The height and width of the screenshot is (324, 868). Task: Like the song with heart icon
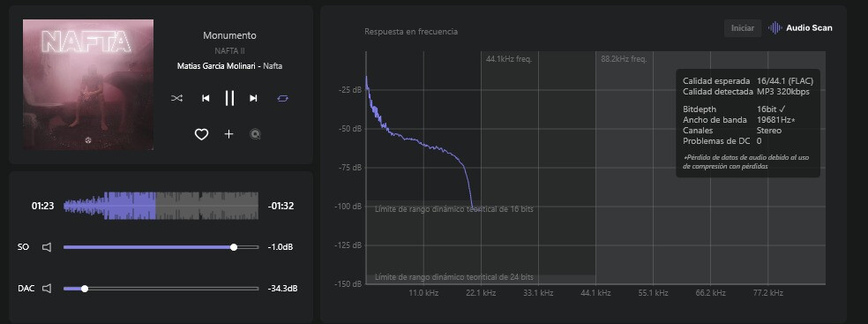coord(201,134)
